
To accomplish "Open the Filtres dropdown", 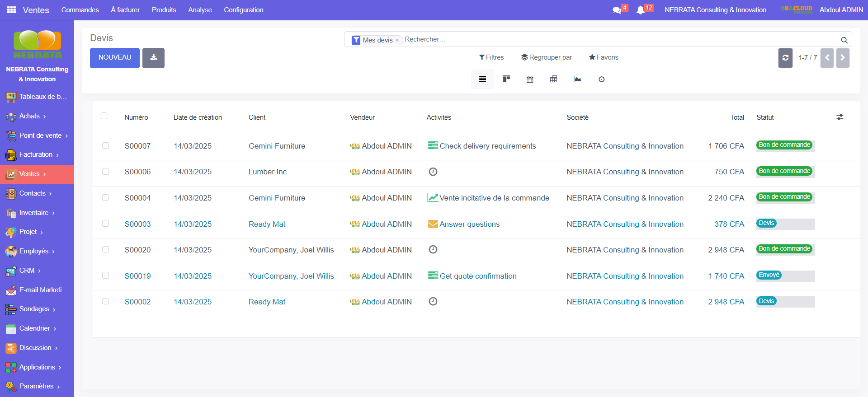I will point(491,57).
